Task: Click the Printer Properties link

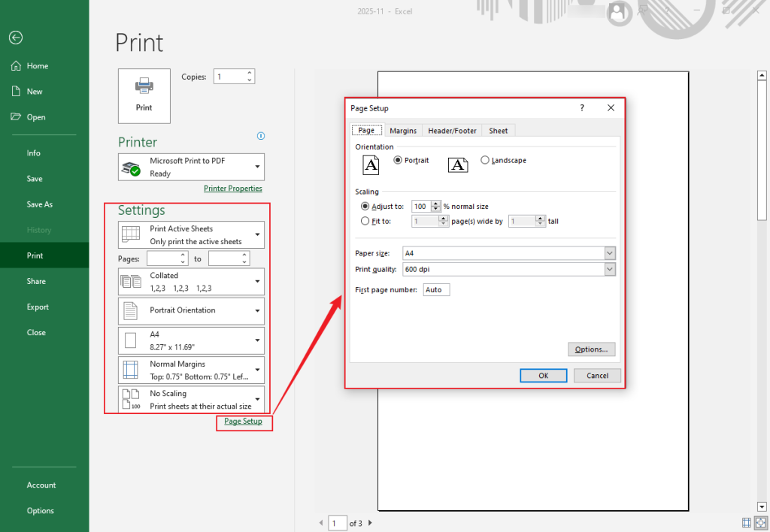Action: 232,188
